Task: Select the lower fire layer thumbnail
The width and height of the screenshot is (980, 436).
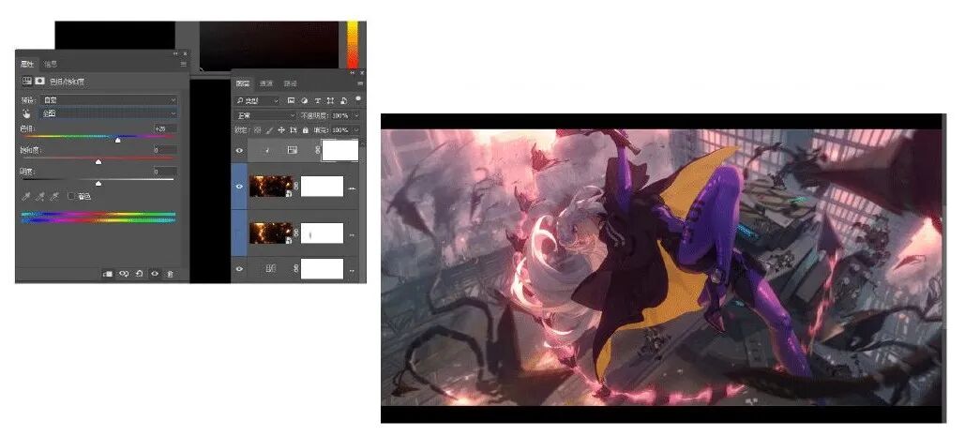Action: (271, 233)
